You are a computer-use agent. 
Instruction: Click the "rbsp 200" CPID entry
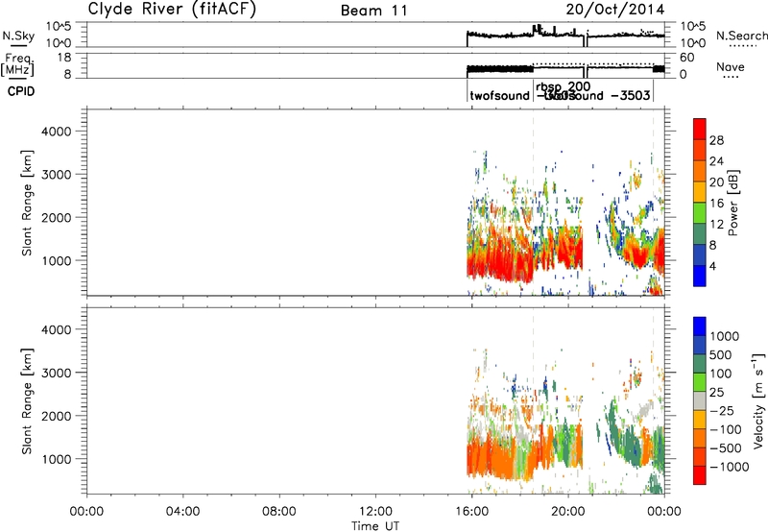[564, 86]
